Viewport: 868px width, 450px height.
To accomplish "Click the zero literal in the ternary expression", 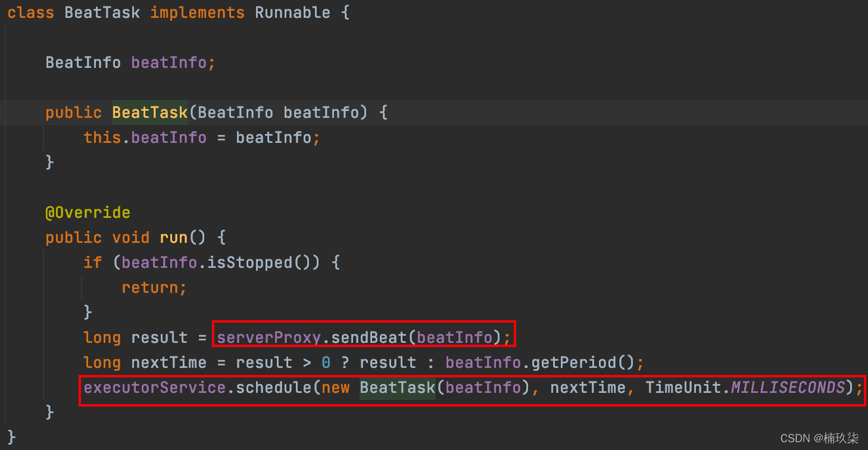I will pos(326,362).
